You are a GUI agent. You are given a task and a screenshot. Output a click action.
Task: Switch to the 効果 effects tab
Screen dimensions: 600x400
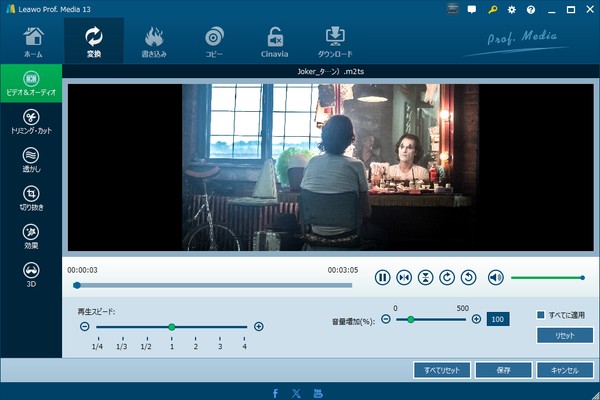pos(31,237)
